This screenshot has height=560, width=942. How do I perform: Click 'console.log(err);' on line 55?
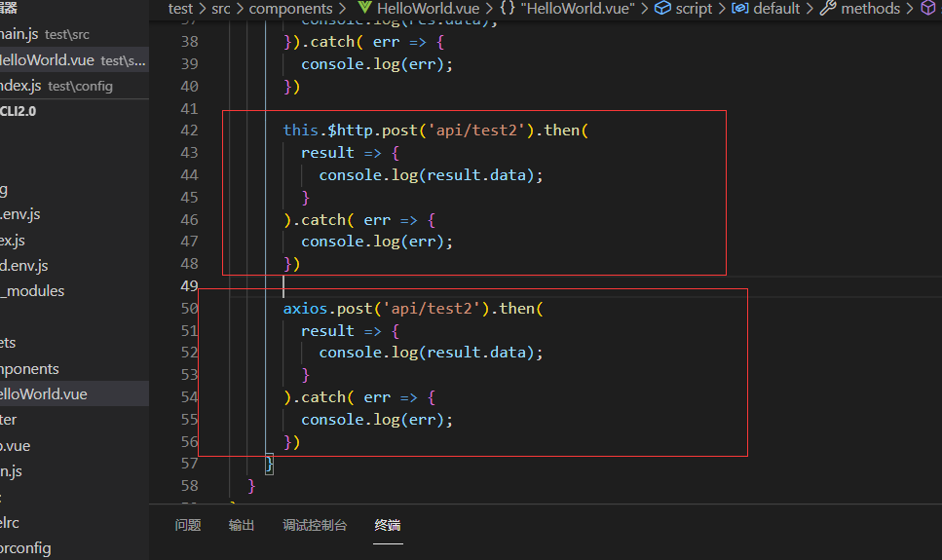[x=377, y=420]
